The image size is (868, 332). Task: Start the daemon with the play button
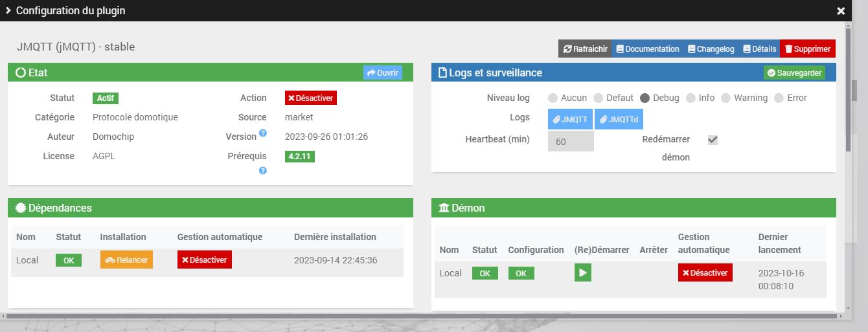coord(583,273)
